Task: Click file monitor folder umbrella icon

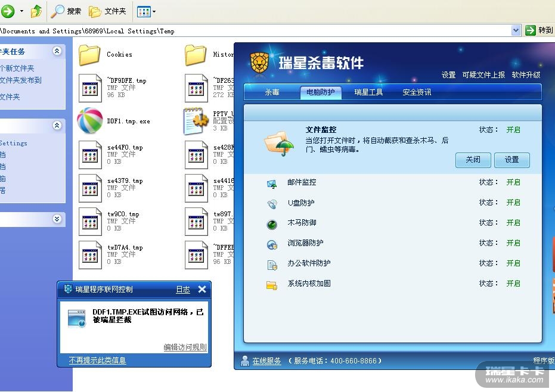Action: pyautogui.click(x=279, y=144)
